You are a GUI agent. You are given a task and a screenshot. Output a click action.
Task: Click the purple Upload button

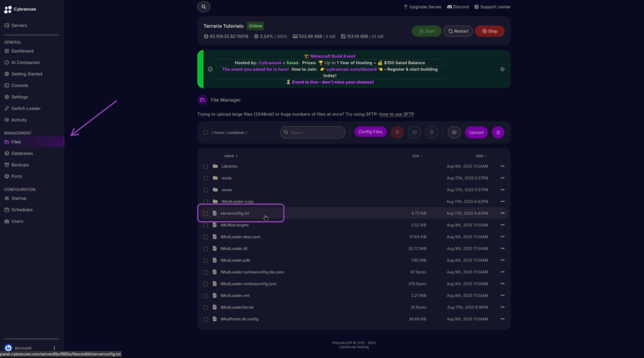coord(476,133)
